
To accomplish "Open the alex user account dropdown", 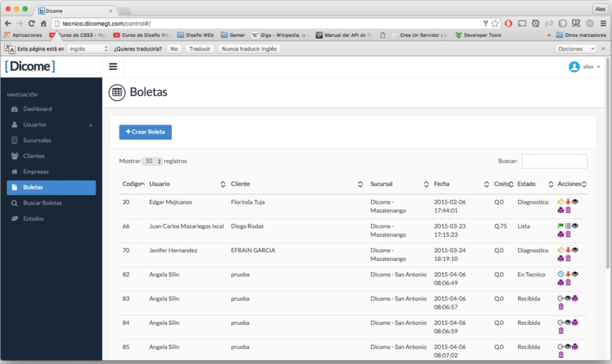I will point(584,67).
